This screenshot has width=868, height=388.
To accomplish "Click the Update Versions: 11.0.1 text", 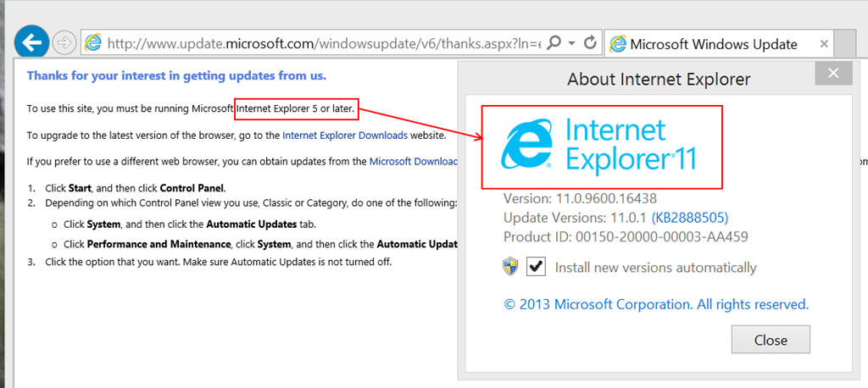I will click(576, 217).
